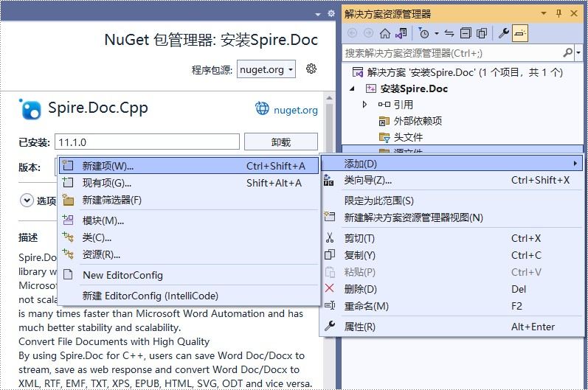The width and height of the screenshot is (588, 390).
Task: Choose 新建解决方案资源管理器视图(N) entry
Action: tap(452, 217)
